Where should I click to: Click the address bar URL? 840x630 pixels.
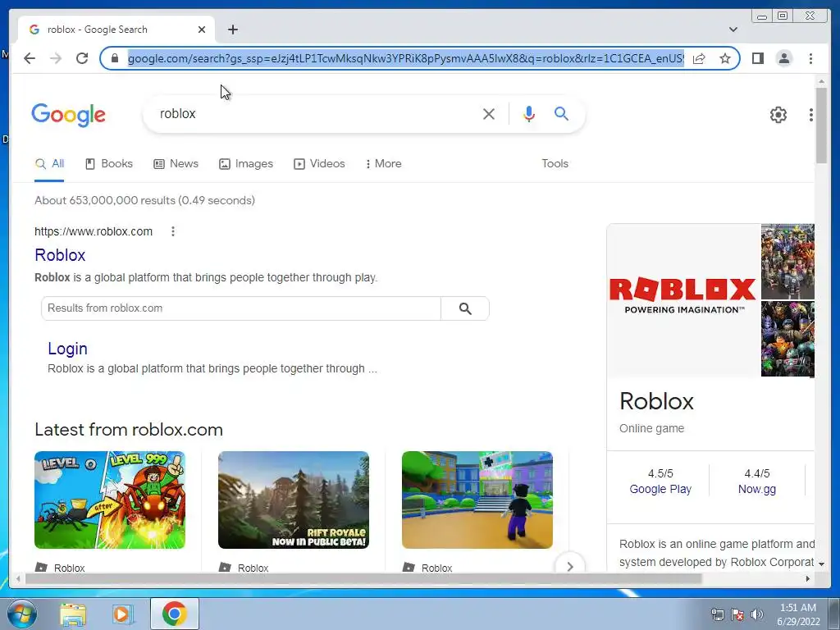pyautogui.click(x=405, y=58)
